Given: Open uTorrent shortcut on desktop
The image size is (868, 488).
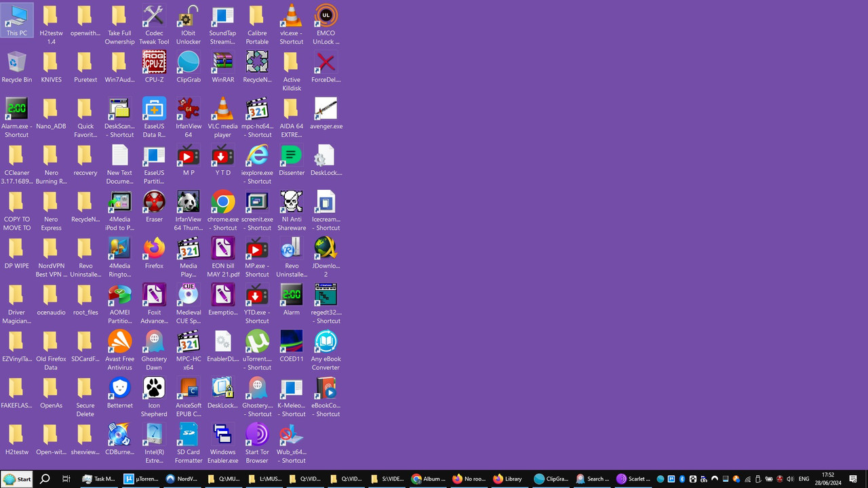Looking at the screenshot, I should pyautogui.click(x=257, y=351).
